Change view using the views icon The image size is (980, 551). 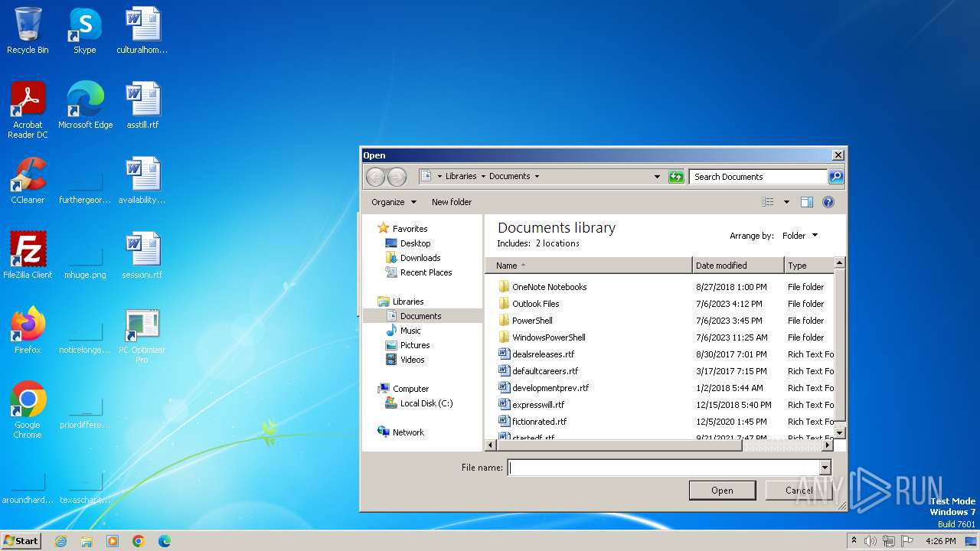click(x=768, y=202)
